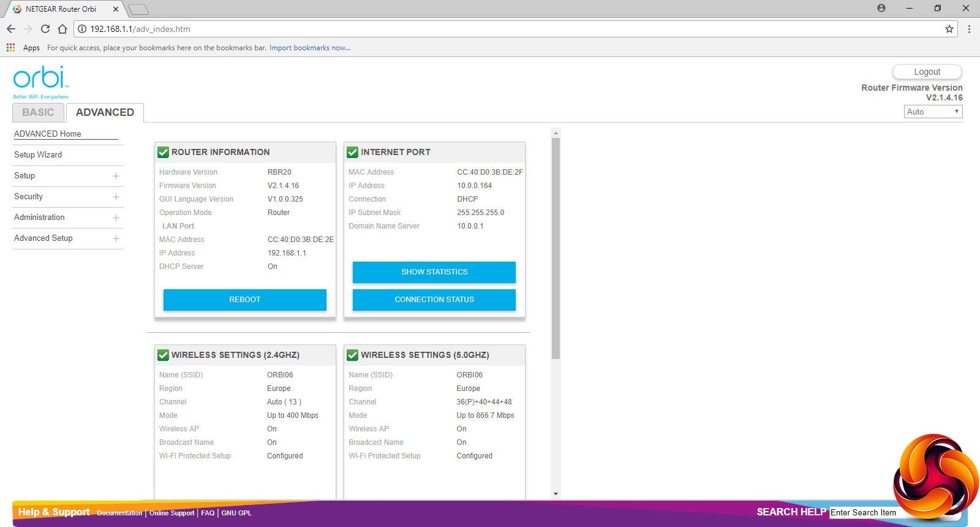This screenshot has width=980, height=527.
Task: Focus the search help input field
Action: click(864, 512)
